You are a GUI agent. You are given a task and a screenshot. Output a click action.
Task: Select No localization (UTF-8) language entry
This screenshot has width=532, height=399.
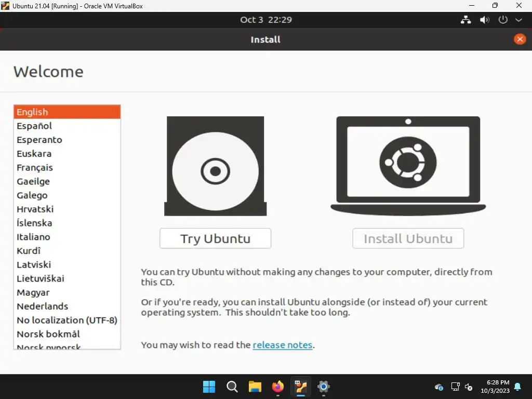pyautogui.click(x=67, y=320)
